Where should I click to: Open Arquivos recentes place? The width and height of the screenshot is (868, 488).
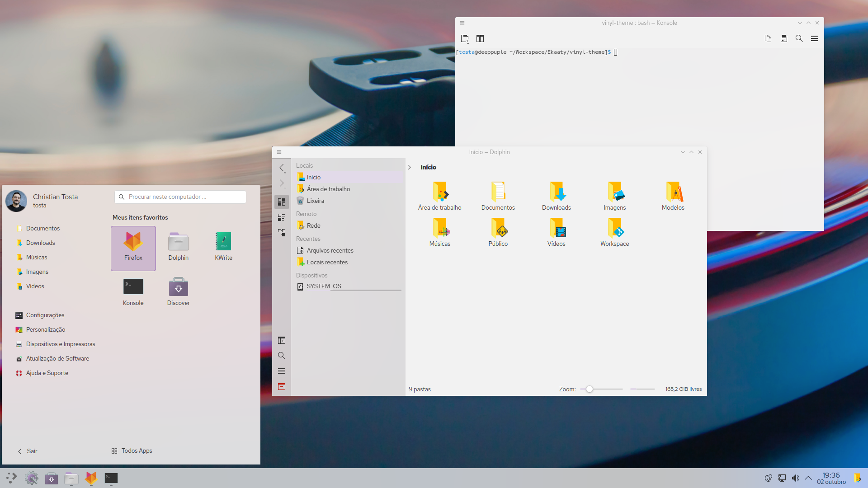click(x=348, y=251)
